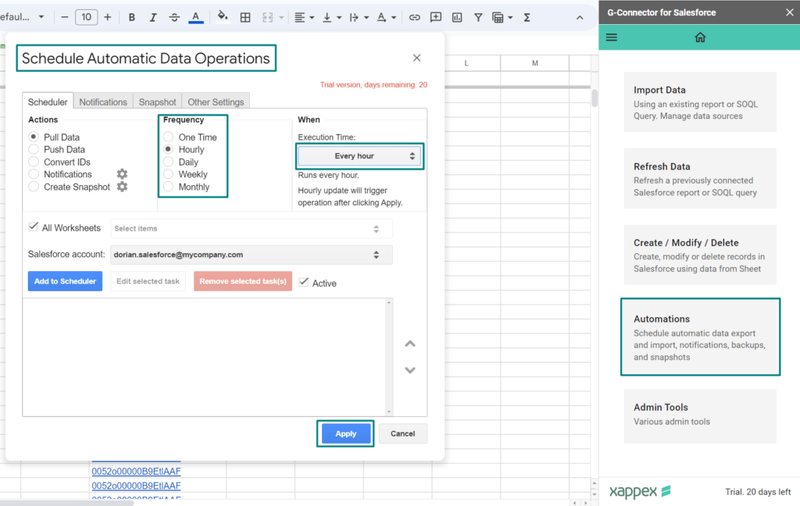Decrease font size with minus button
This screenshot has width=800, height=506.
(x=64, y=17)
